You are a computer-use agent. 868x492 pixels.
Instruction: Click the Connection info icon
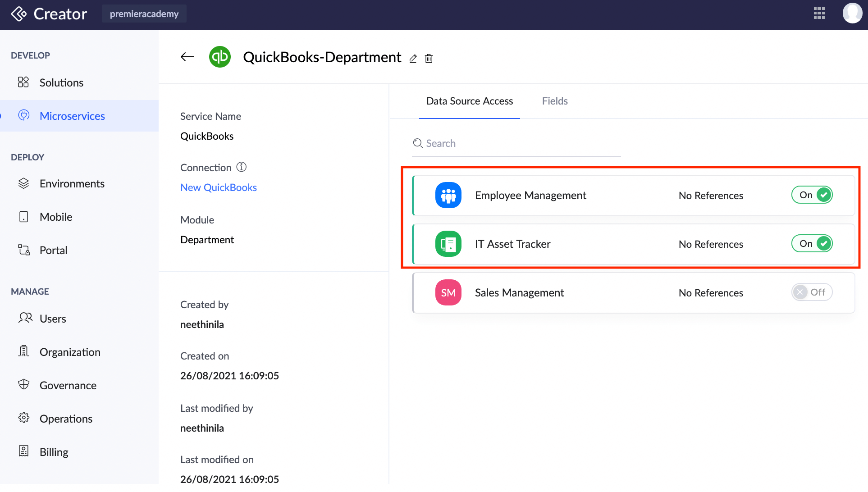[242, 167]
